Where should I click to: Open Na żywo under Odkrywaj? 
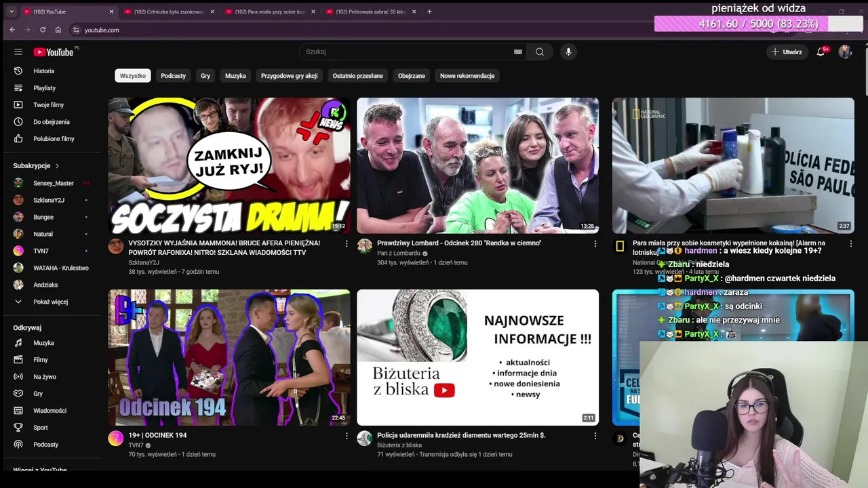tap(45, 377)
